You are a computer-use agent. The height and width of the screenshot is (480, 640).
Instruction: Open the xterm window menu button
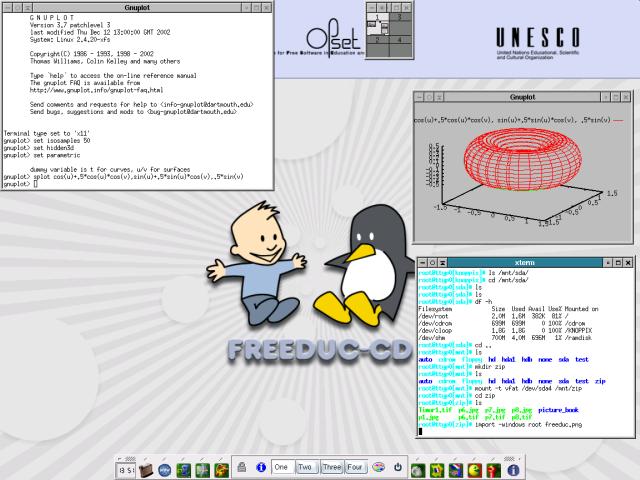(423, 262)
